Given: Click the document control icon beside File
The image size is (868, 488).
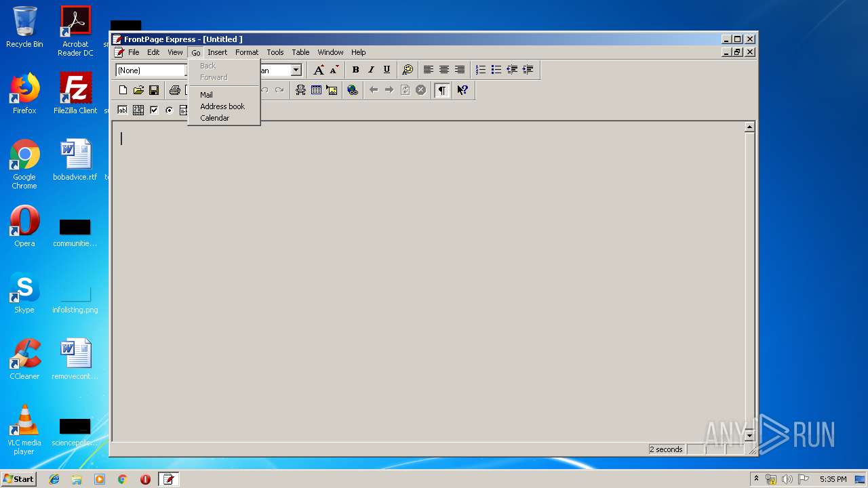Looking at the screenshot, I should pyautogui.click(x=119, y=52).
